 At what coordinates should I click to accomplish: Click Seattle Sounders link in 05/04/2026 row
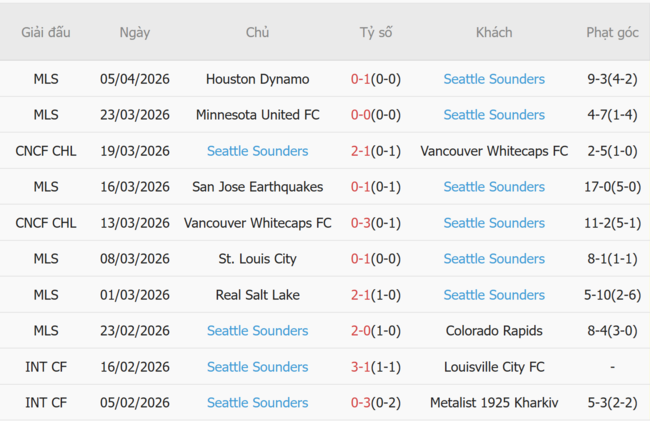point(494,79)
